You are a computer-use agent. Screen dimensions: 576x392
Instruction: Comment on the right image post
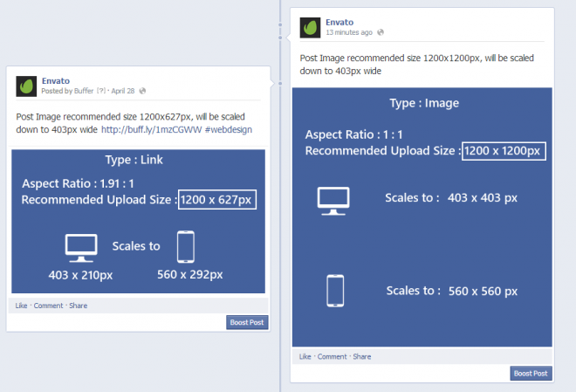(333, 357)
